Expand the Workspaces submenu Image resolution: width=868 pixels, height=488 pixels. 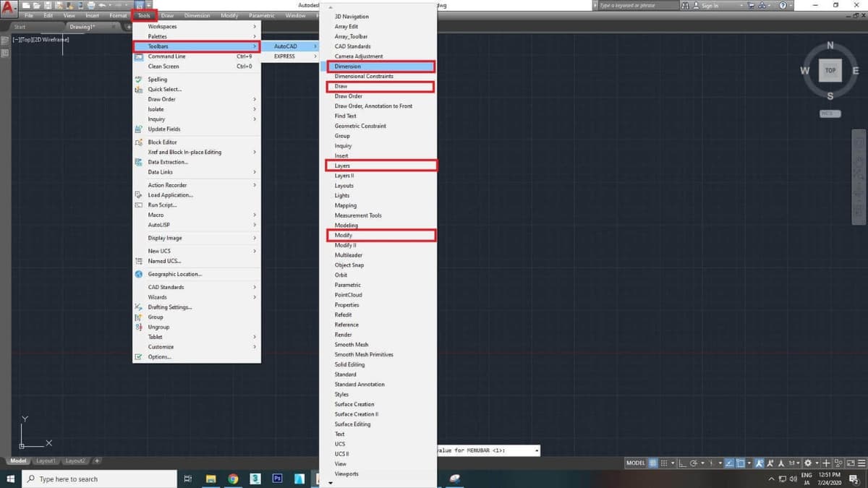196,27
